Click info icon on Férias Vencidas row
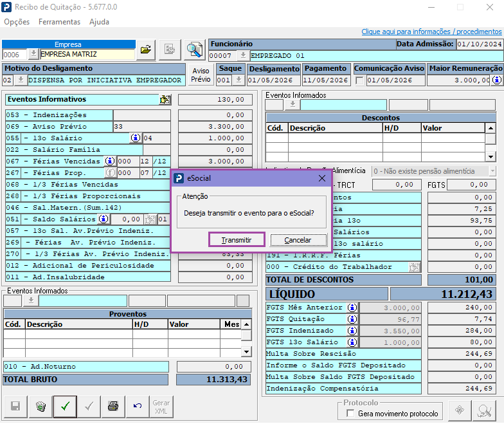This screenshot has height=424, width=504. (110, 161)
